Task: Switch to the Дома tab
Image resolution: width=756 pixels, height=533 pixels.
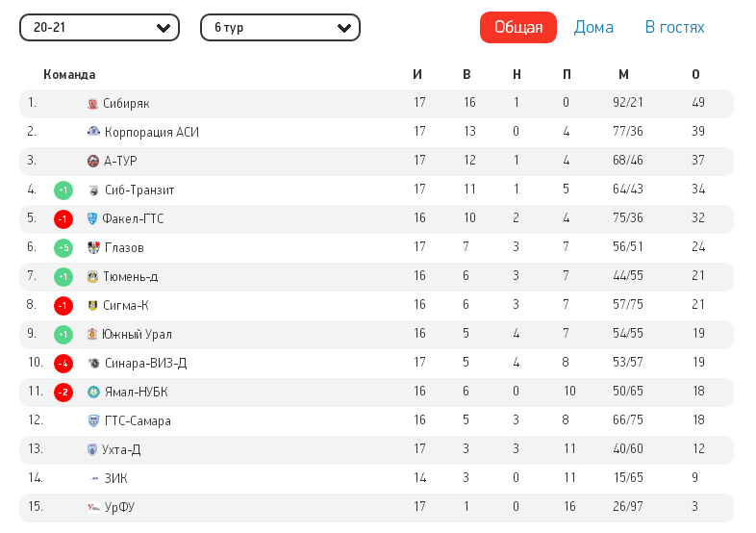Action: coord(593,28)
